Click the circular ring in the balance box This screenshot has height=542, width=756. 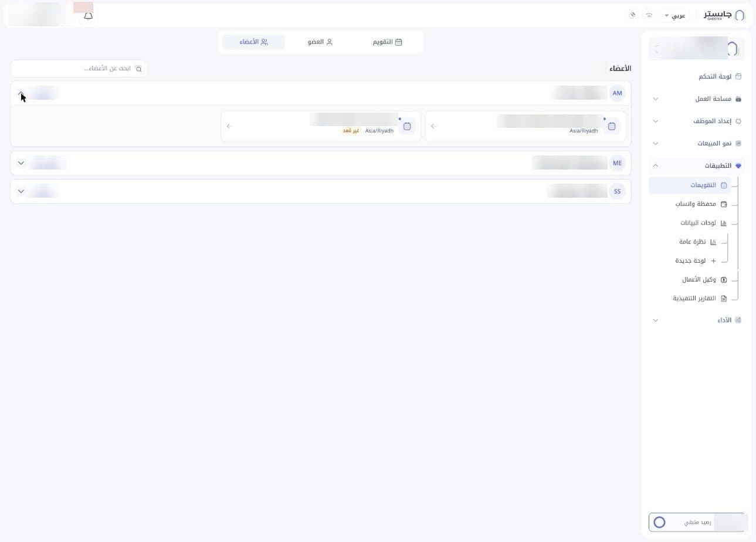[659, 522]
